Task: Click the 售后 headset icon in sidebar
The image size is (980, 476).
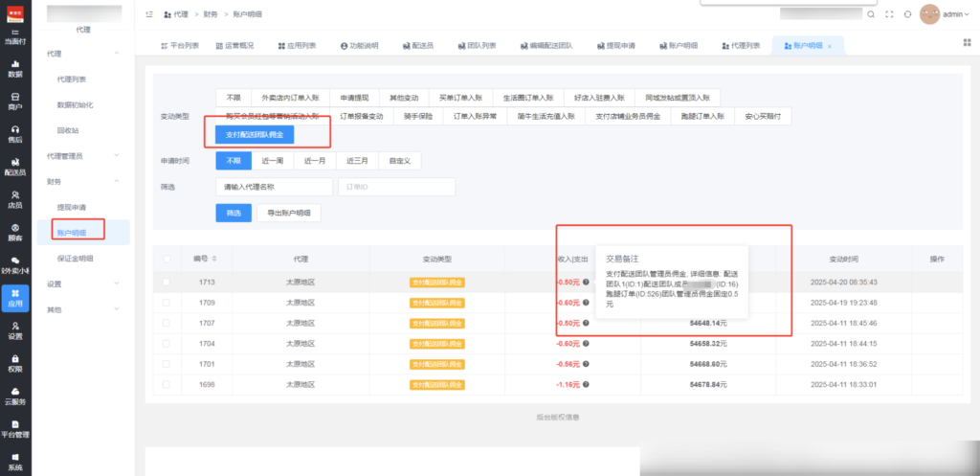Action: tap(15, 133)
